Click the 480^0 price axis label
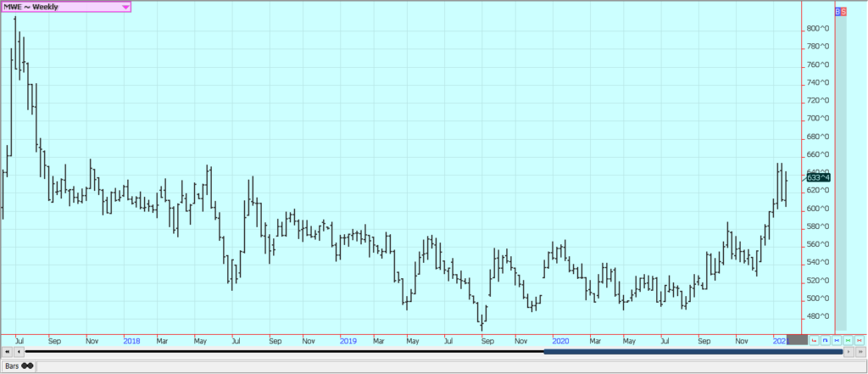The image size is (868, 374). coord(817,317)
